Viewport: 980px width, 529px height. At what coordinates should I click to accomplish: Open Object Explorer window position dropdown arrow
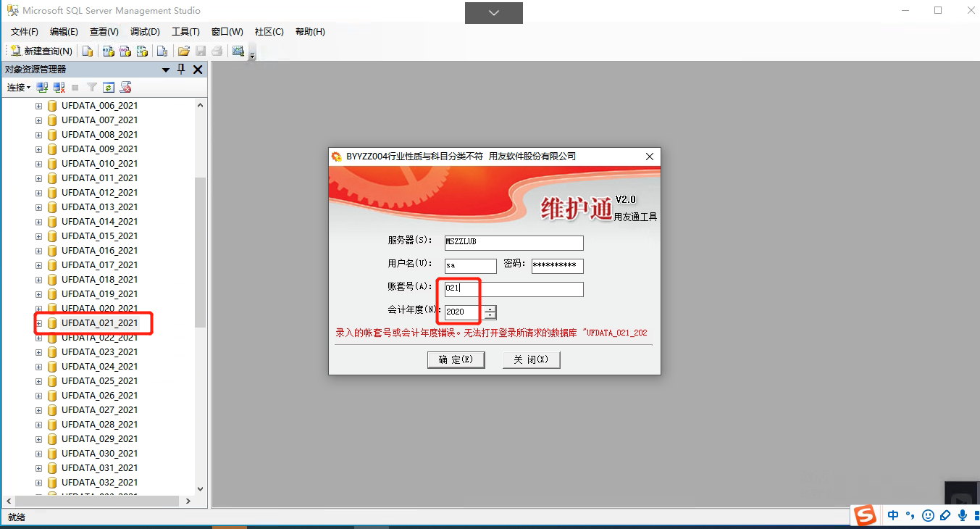coord(165,70)
